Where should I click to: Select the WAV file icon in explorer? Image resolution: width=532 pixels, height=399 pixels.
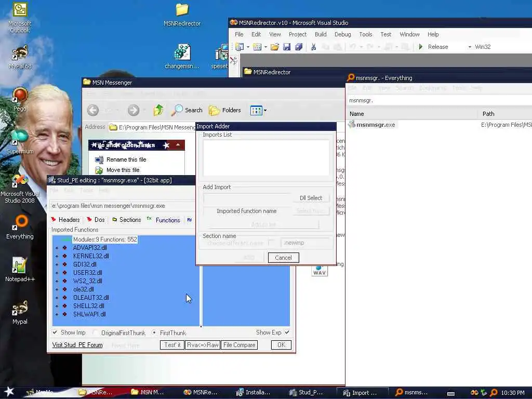pos(320,271)
